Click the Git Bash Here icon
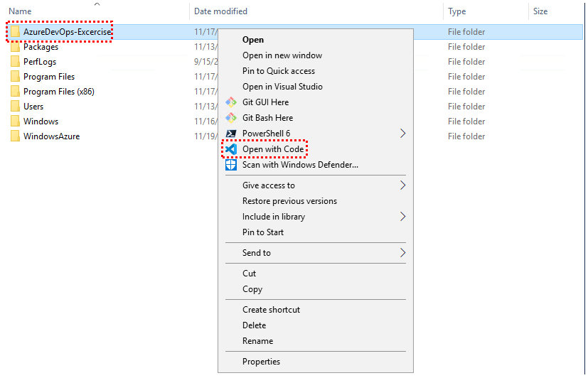588x378 pixels. [x=231, y=118]
